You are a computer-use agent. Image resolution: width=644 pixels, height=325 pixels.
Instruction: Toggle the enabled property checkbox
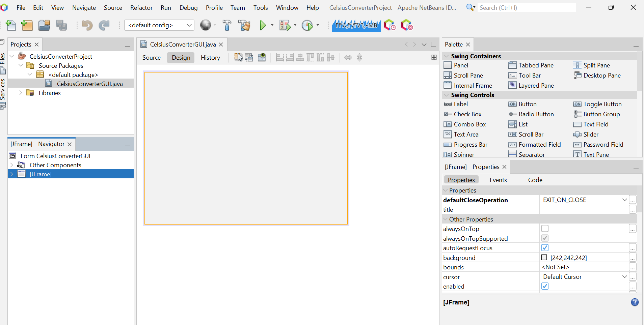tap(545, 286)
